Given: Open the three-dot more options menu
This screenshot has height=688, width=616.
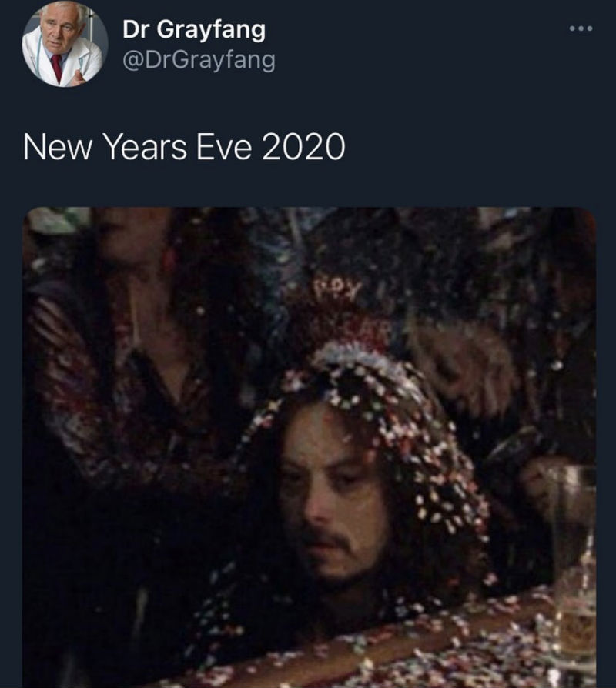Looking at the screenshot, I should (x=581, y=28).
